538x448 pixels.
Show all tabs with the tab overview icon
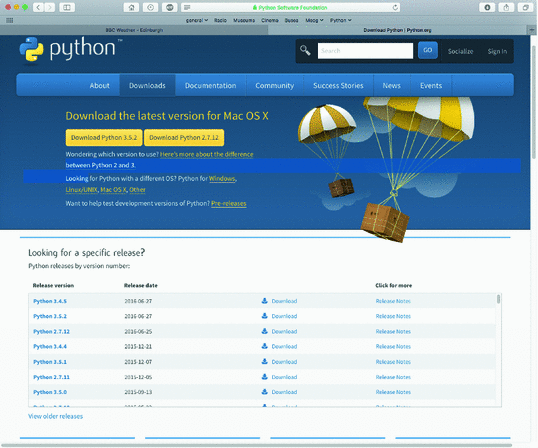(525, 7)
